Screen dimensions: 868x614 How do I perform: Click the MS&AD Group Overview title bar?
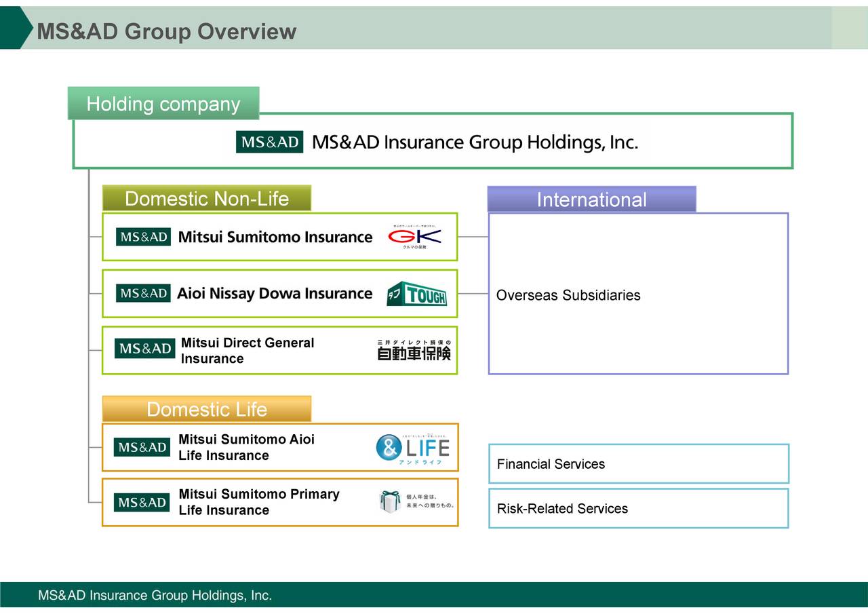click(x=167, y=31)
